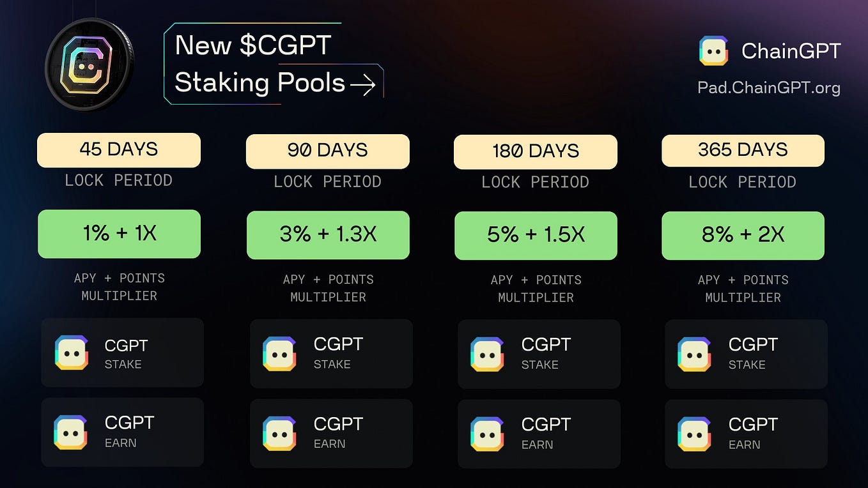
Task: Select CGPT Stake icon in 90 days pool
Action: coord(279,354)
